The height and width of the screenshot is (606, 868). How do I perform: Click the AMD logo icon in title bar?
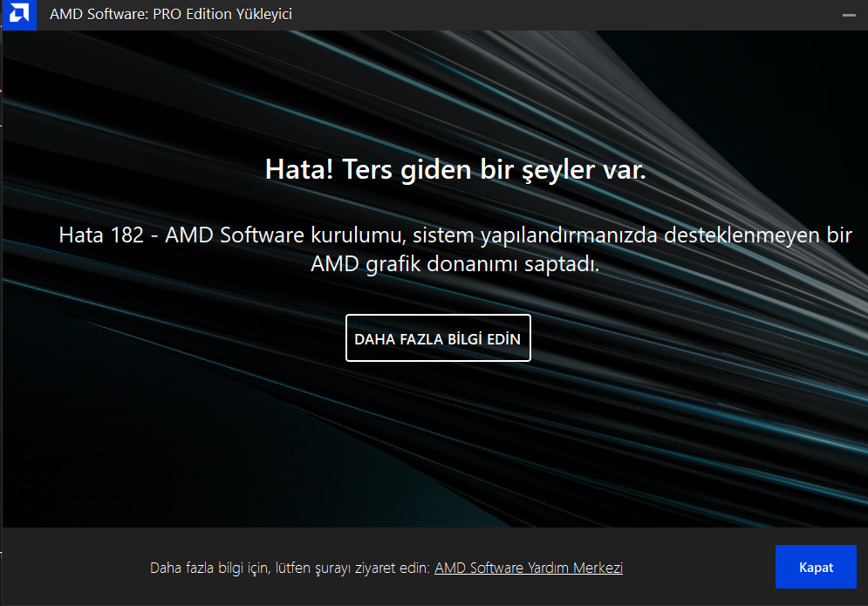(19, 15)
